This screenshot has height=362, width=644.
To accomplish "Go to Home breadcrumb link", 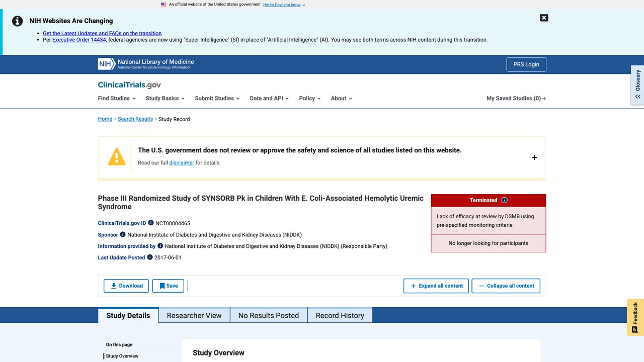I will pos(105,119).
